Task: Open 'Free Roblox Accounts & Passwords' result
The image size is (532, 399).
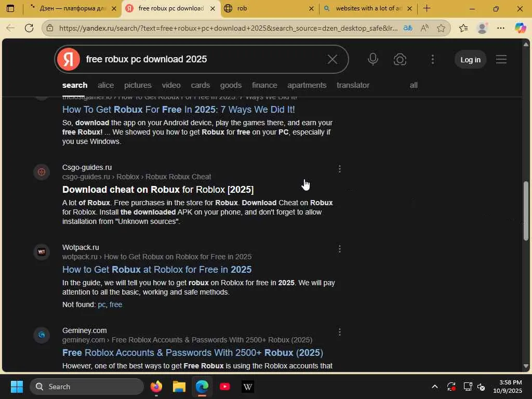Action: (x=193, y=353)
